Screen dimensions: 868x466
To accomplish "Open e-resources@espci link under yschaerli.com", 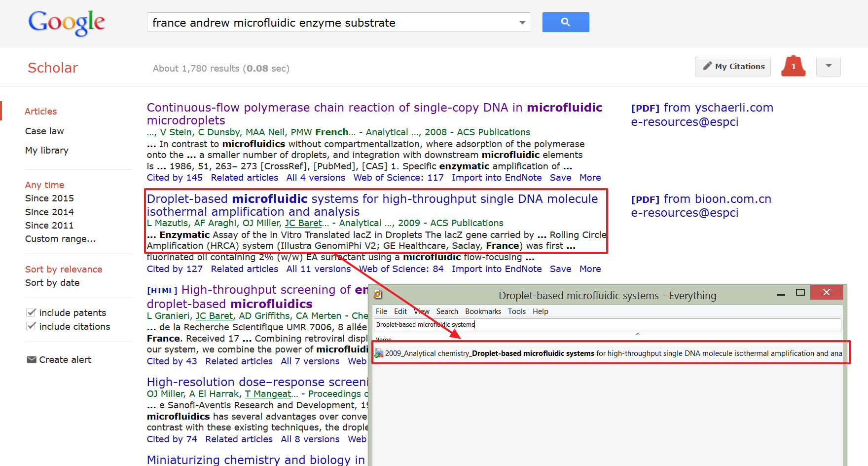I will pyautogui.click(x=685, y=122).
